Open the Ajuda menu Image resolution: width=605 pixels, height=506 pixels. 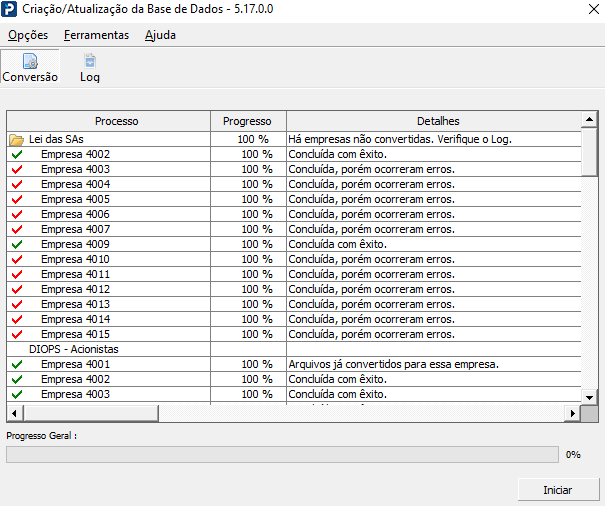[161, 35]
